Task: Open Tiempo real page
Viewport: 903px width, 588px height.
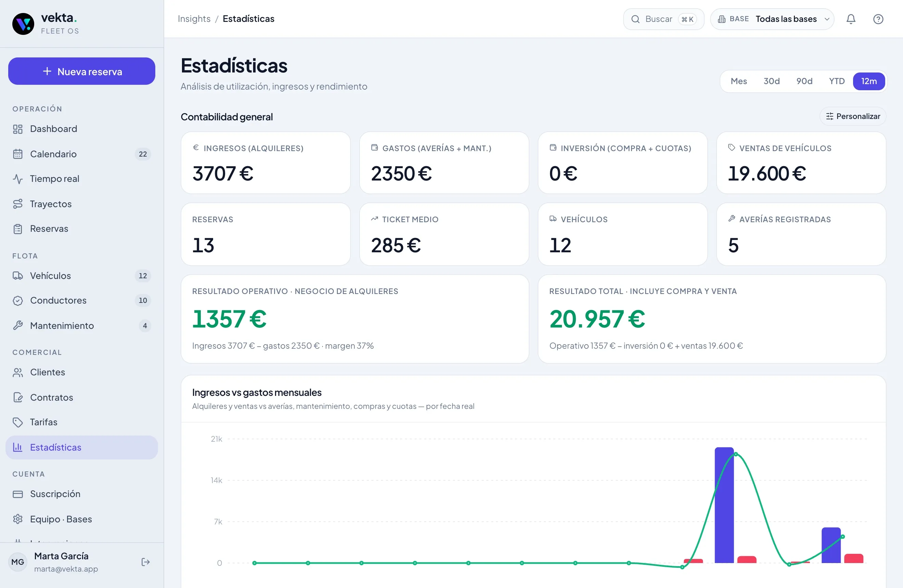Action: [81, 178]
